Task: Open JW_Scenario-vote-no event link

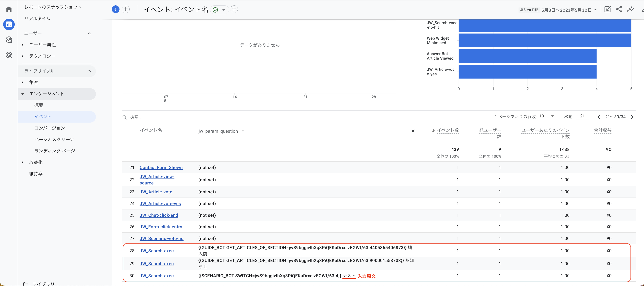Action: click(x=162, y=238)
